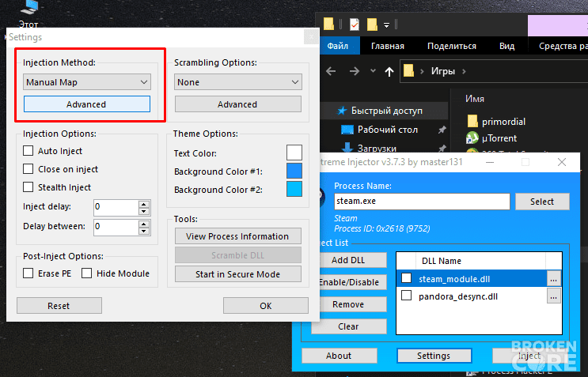Open the quick access toolbar customize arrow
This screenshot has width=588, height=377.
pos(387,25)
